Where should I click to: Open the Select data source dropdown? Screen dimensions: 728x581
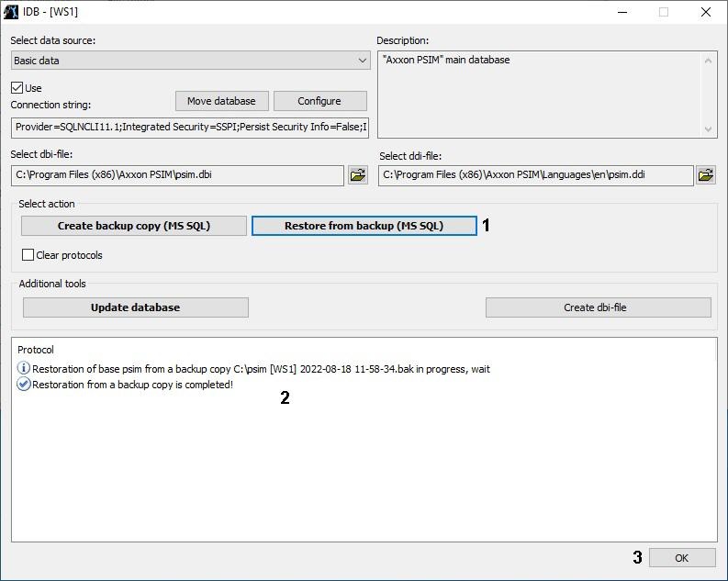point(191,61)
